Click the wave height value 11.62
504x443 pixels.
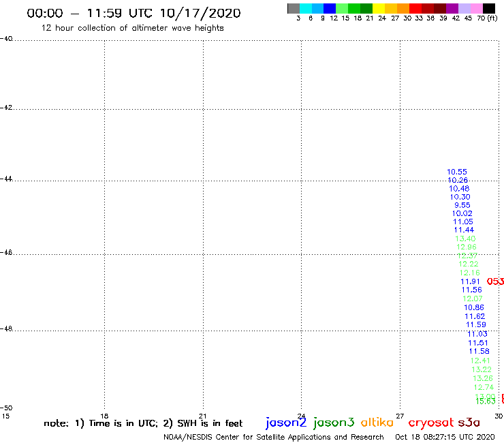click(475, 316)
